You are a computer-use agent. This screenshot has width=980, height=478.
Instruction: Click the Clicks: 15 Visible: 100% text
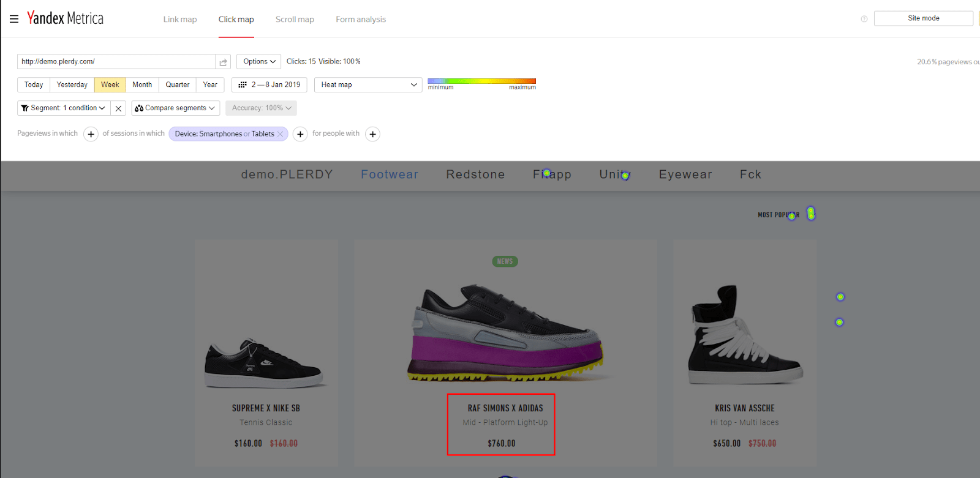pyautogui.click(x=323, y=61)
